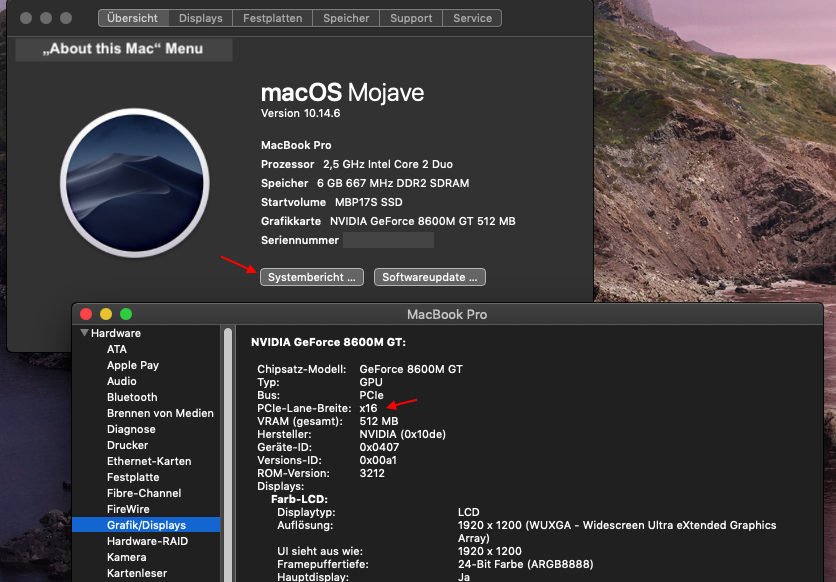Click the Typ value GPU

click(x=371, y=382)
